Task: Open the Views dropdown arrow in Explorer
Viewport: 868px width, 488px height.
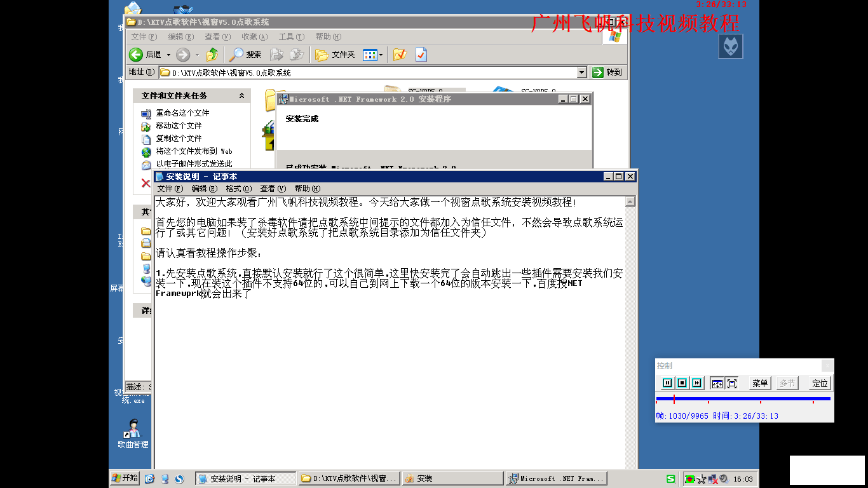Action: (x=381, y=55)
